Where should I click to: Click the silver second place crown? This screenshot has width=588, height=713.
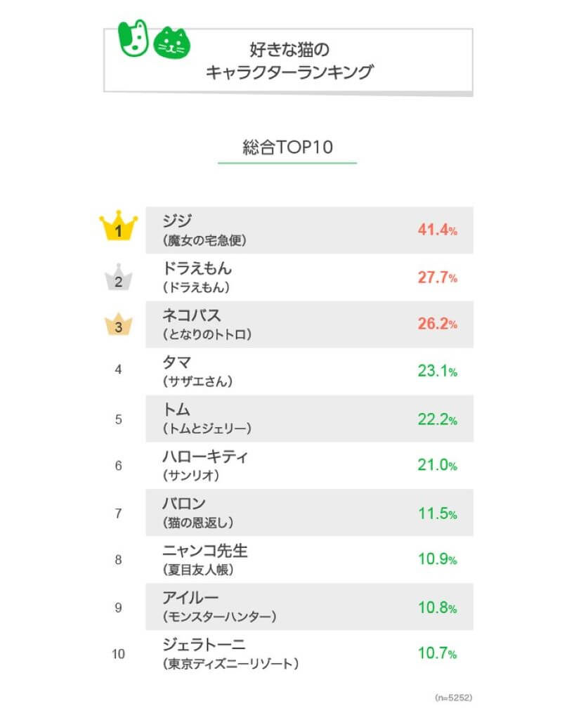[119, 277]
